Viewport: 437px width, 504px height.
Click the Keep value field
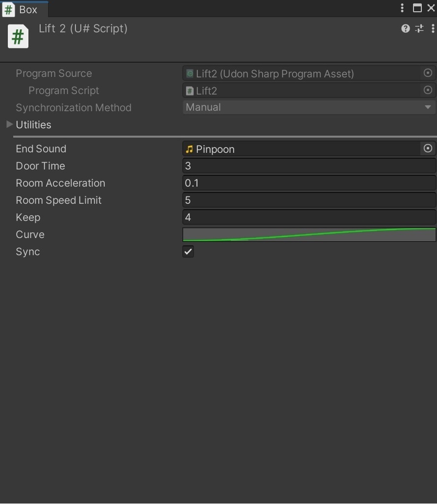point(309,218)
